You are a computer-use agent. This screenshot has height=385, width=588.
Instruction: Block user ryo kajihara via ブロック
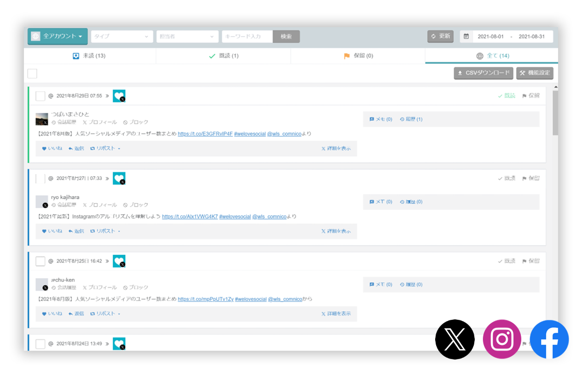(135, 205)
